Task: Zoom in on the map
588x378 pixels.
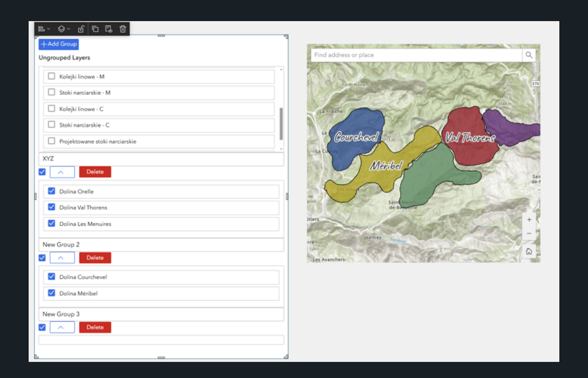Action: click(529, 220)
